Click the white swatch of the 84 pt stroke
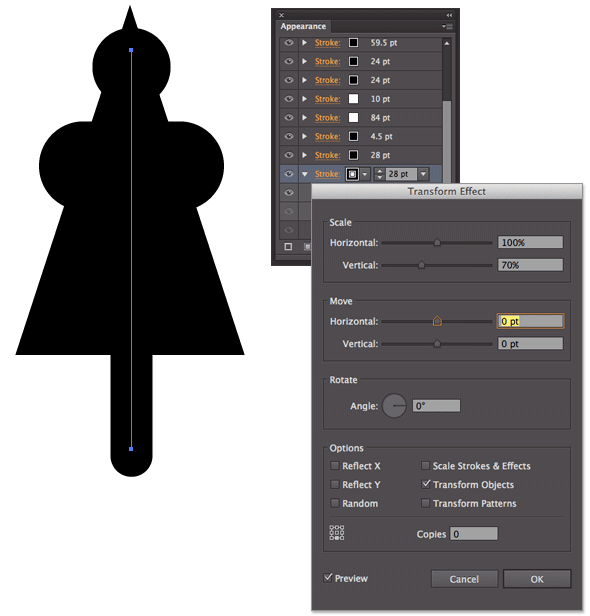The width and height of the screenshot is (590, 616). coord(354,117)
